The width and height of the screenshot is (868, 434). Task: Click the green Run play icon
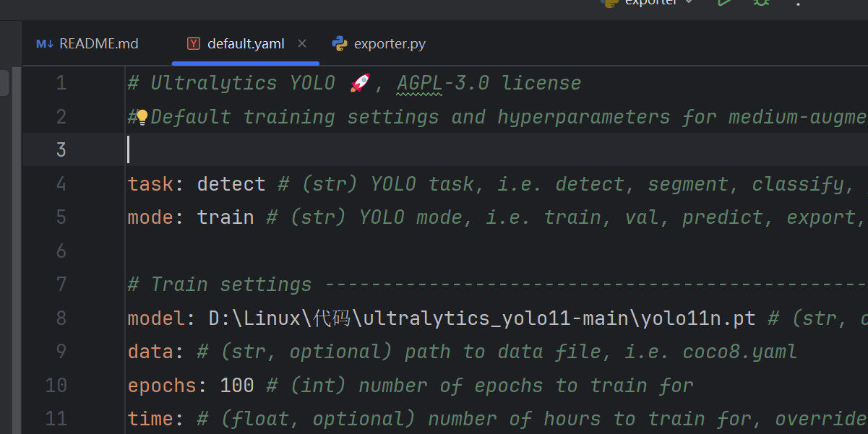724,2
